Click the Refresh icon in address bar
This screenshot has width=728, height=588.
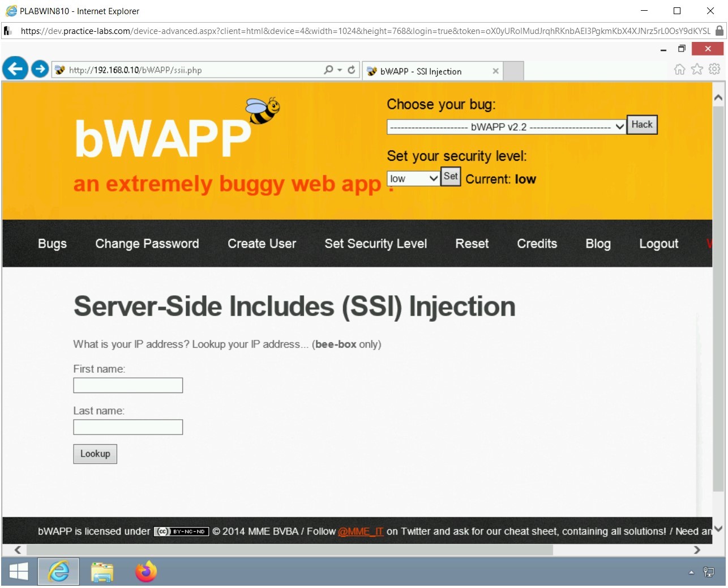(x=351, y=69)
